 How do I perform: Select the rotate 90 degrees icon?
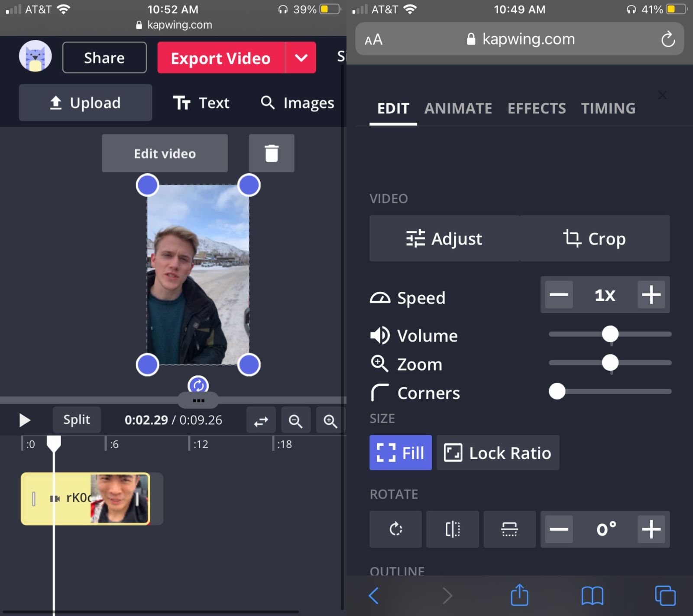tap(395, 529)
